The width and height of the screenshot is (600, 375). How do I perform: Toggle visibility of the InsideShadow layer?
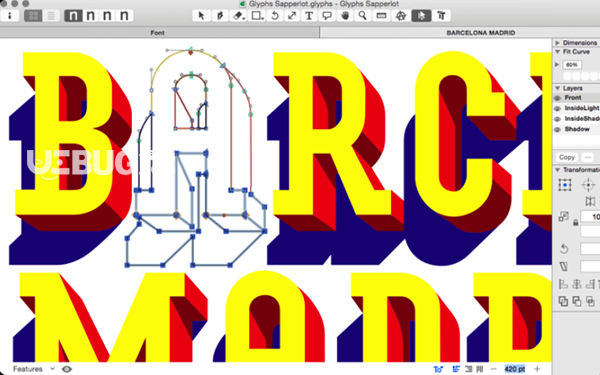[558, 119]
